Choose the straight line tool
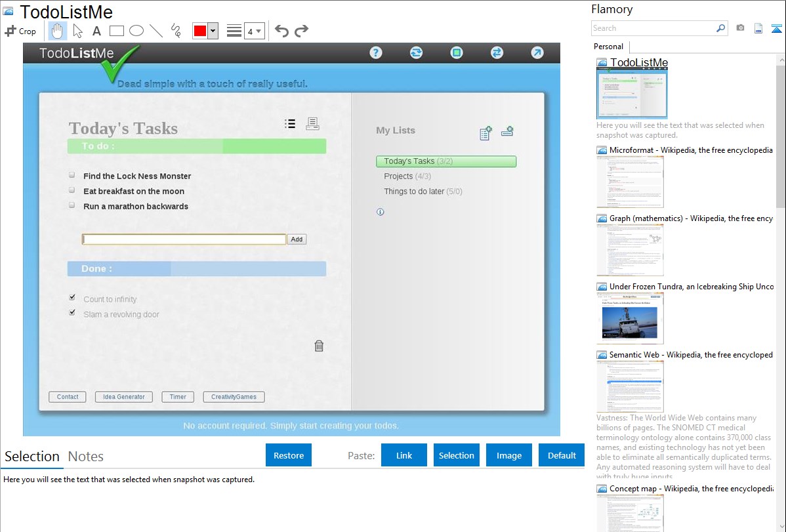The height and width of the screenshot is (532, 786). click(x=156, y=31)
